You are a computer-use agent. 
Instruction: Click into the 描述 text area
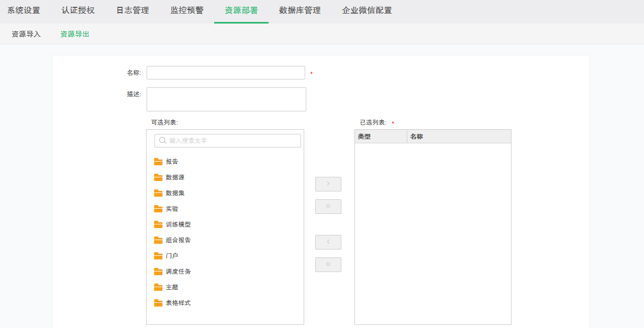[x=226, y=99]
